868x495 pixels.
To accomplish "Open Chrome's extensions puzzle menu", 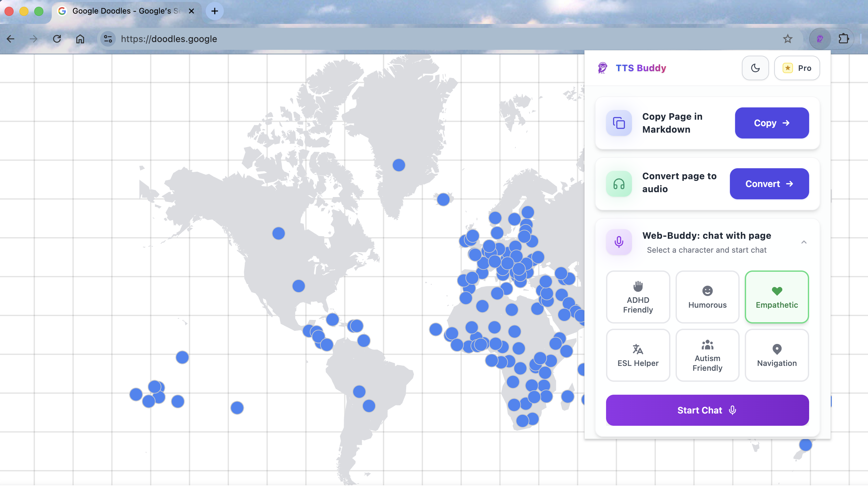I will (x=844, y=39).
